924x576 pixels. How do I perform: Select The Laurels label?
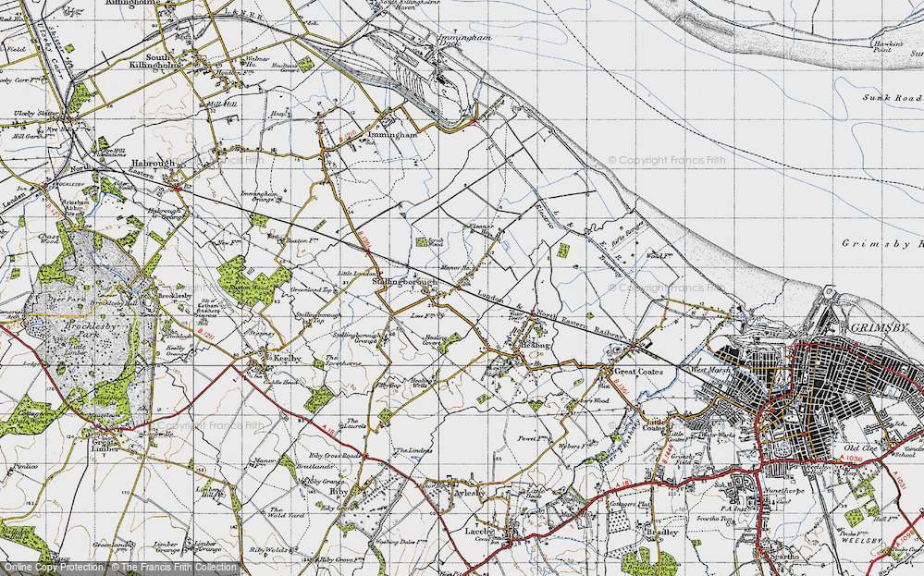tap(356, 423)
